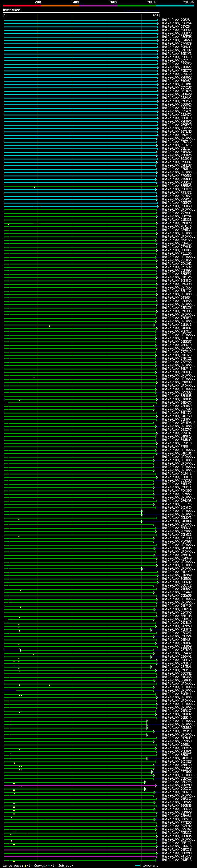Click the green alignment bar for UniRef100_B4NY43

tap(80, 369)
